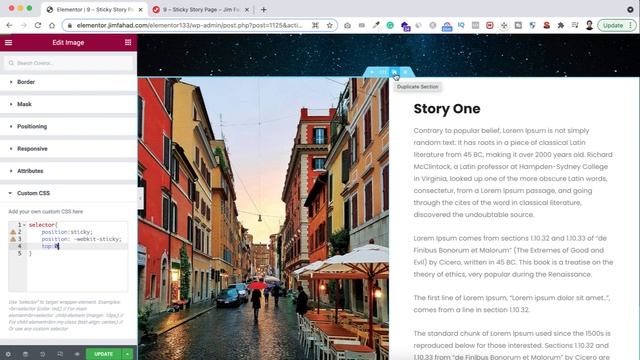The width and height of the screenshot is (640, 360).
Task: Collapse the Elementor side panel
Action: click(x=140, y=199)
